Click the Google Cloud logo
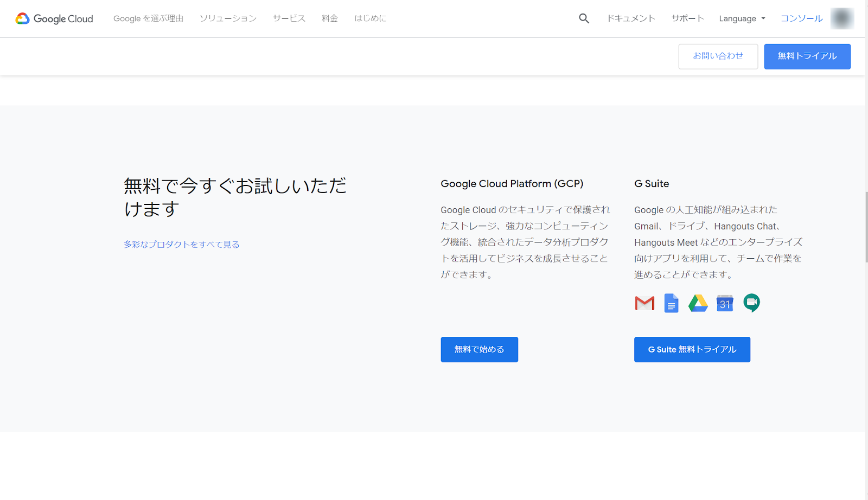This screenshot has height=500, width=868. click(x=54, y=18)
